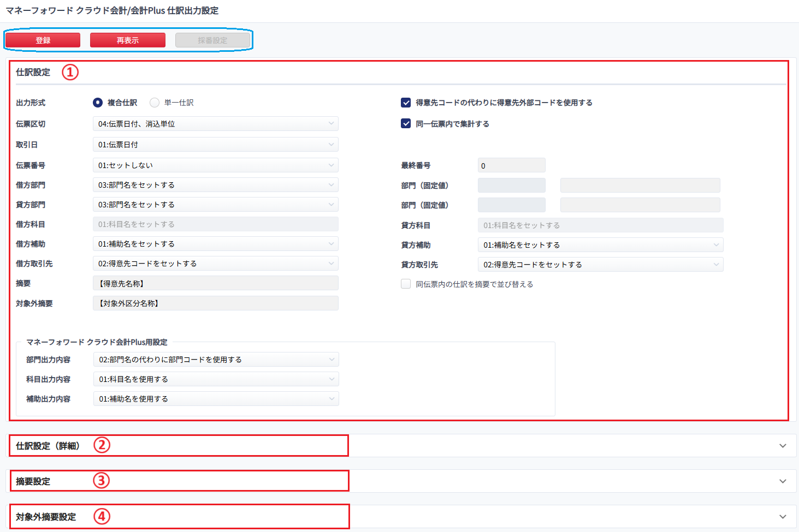Click the page title マネーフォワード クラウド会計 仕訳出力設定
Image resolution: width=799 pixels, height=532 pixels.
tap(112, 10)
